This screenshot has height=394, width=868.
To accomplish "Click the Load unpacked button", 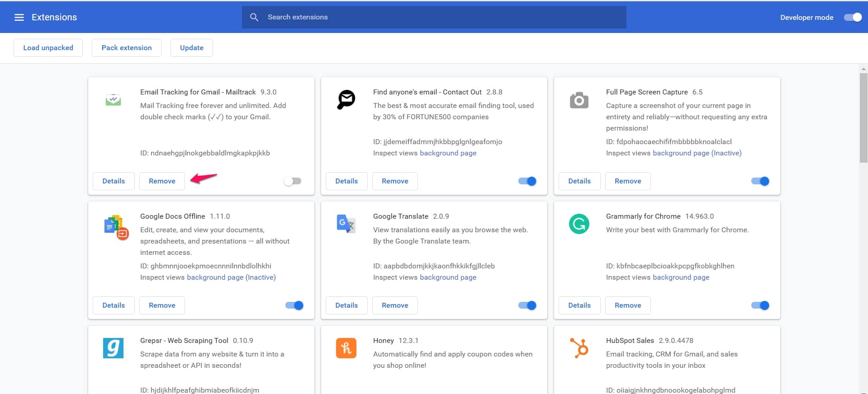I will click(x=48, y=48).
